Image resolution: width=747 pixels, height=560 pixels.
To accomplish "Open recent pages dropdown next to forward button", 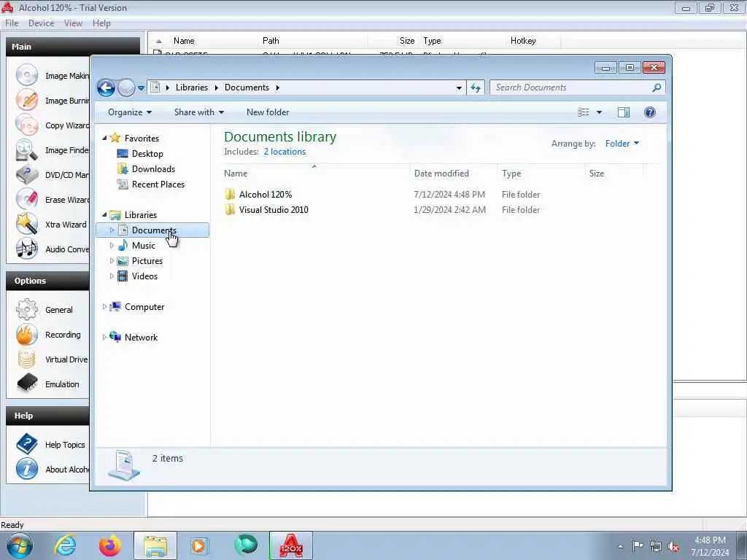I will pyautogui.click(x=141, y=87).
